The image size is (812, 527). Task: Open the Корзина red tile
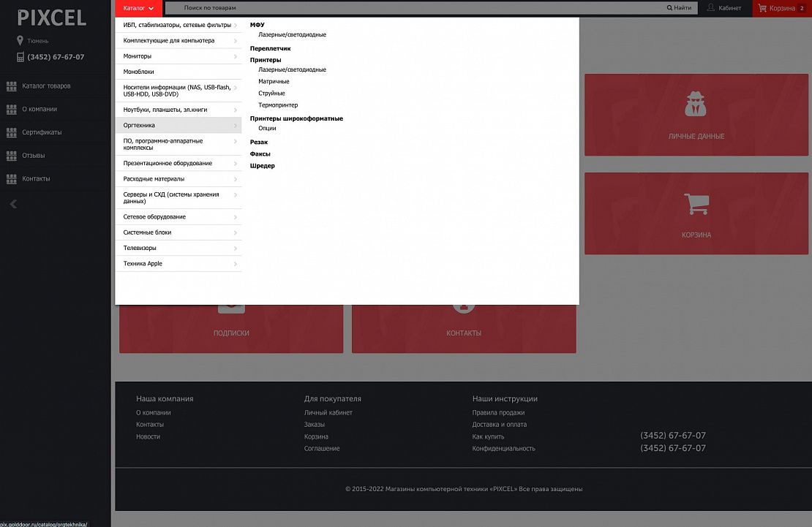click(696, 213)
